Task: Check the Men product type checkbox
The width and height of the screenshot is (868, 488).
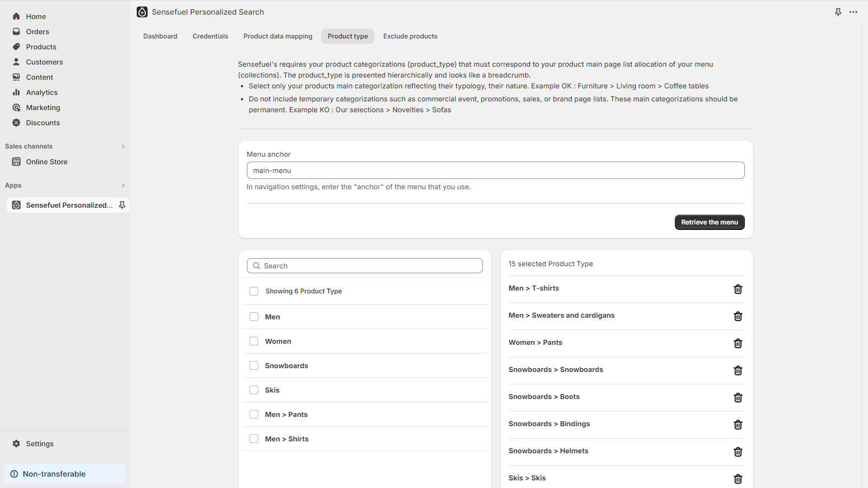Action: coord(254,317)
